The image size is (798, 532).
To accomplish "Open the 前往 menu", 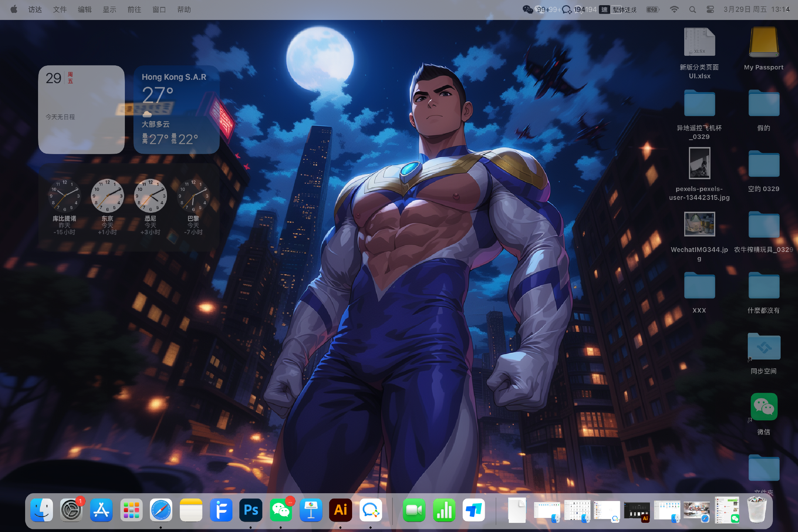I will click(x=134, y=10).
